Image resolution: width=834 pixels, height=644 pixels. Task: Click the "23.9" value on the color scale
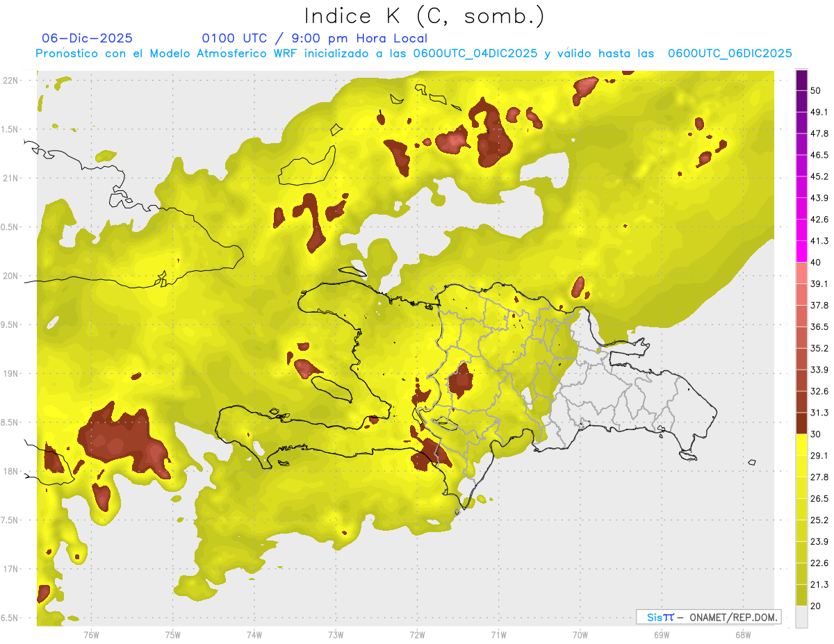coord(820,541)
